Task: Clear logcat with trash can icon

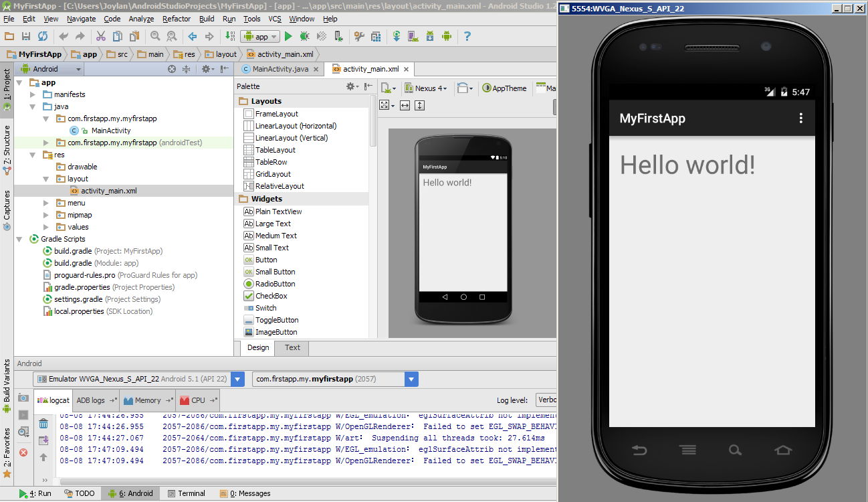Action: click(x=43, y=423)
